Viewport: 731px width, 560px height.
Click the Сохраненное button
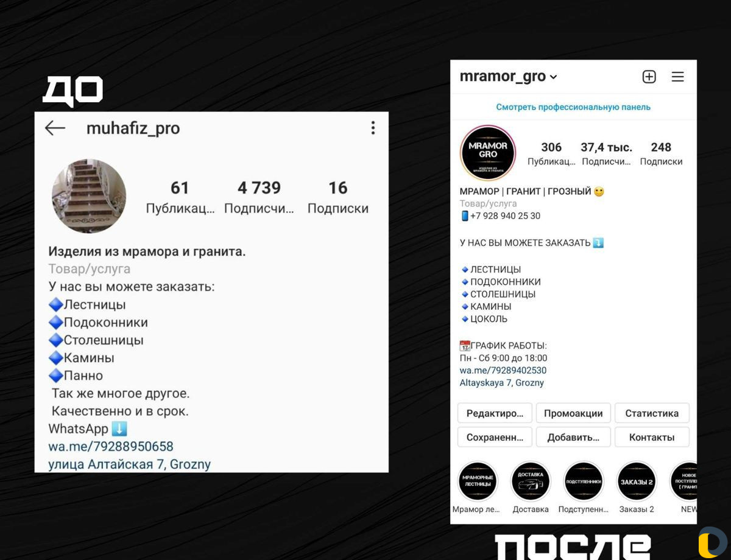pos(495,437)
